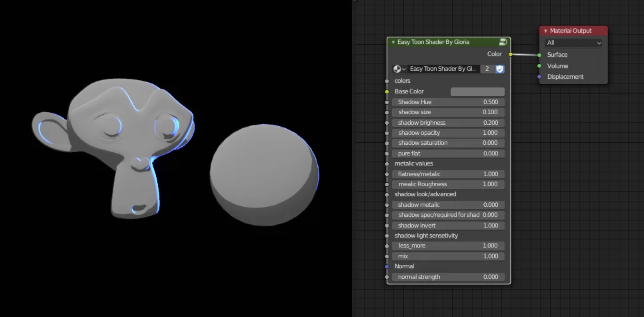644x317 pixels.
Task: Select the Easy Toon Shader node header
Action: [x=449, y=42]
